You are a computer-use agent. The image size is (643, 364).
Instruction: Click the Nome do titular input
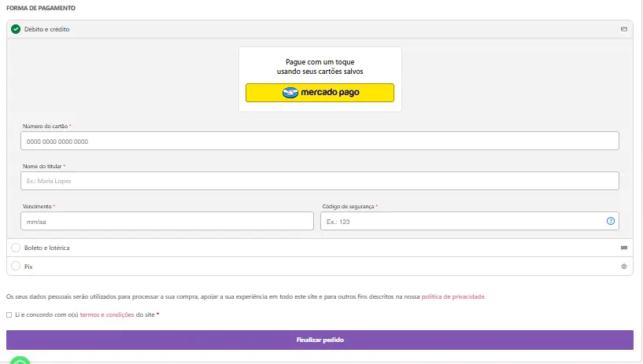[320, 181]
